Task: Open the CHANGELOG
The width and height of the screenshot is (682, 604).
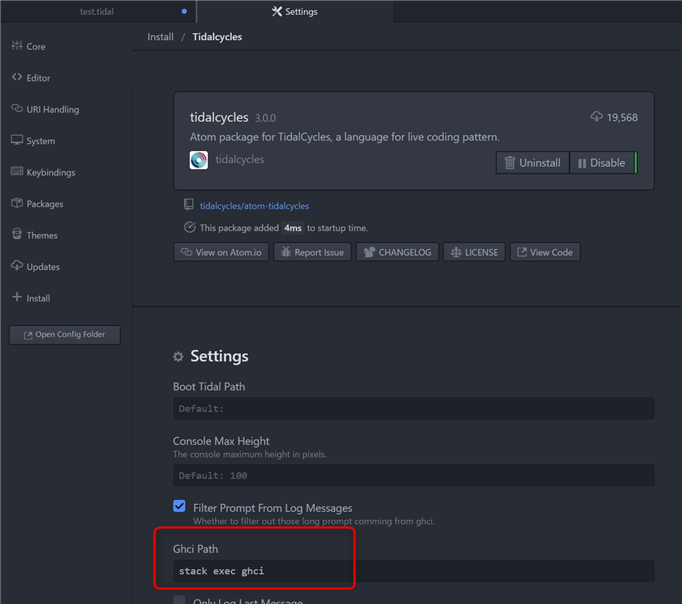Action: pyautogui.click(x=398, y=252)
